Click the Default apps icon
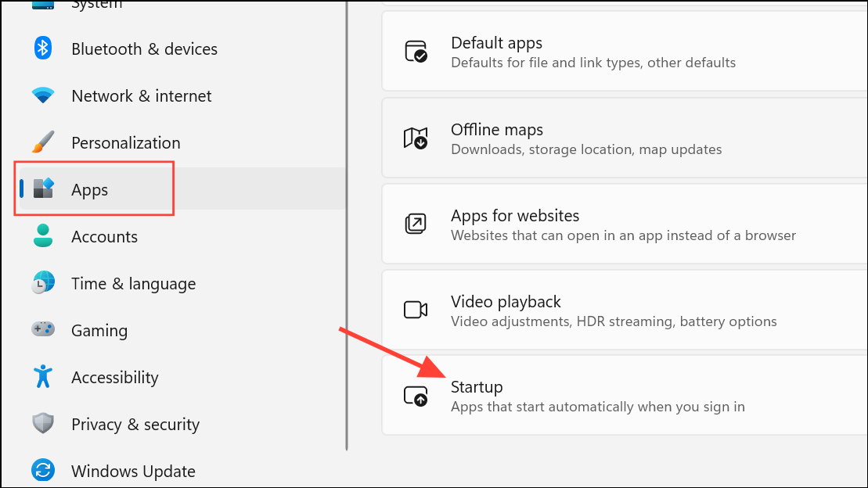 pyautogui.click(x=416, y=52)
